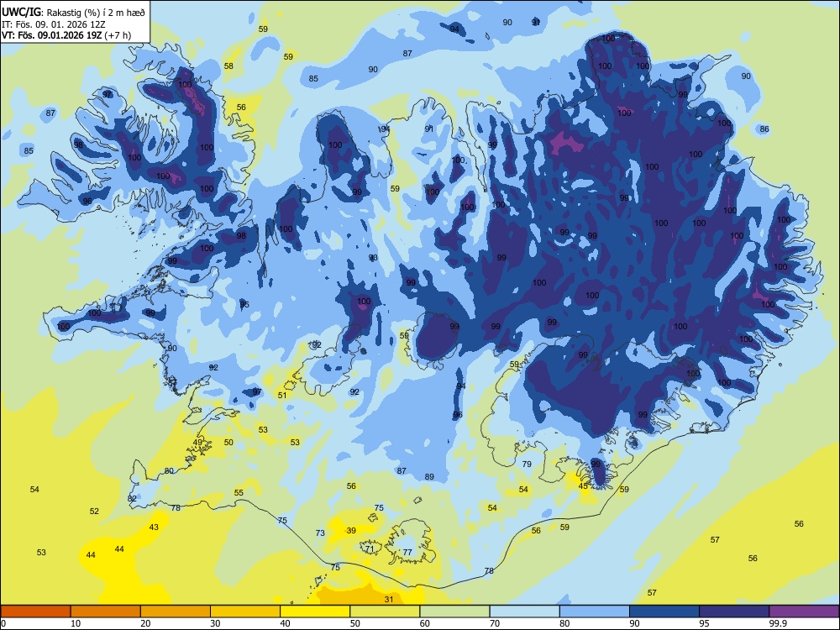Click the 70–80 light blue legend swatch
This screenshot has height=630, width=840.
524,612
